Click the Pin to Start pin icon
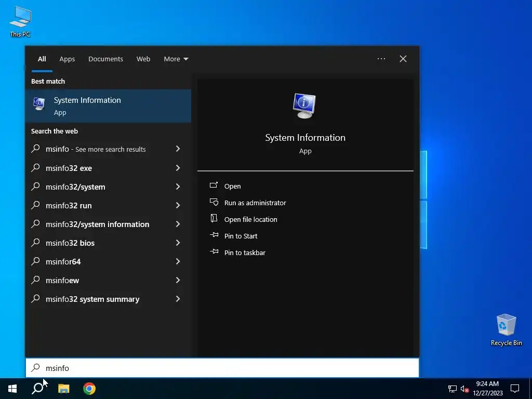The image size is (532, 399). click(214, 235)
